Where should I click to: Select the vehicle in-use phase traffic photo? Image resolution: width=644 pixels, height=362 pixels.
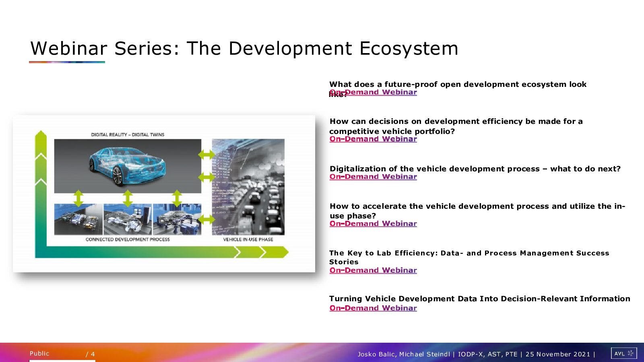pyautogui.click(x=248, y=187)
